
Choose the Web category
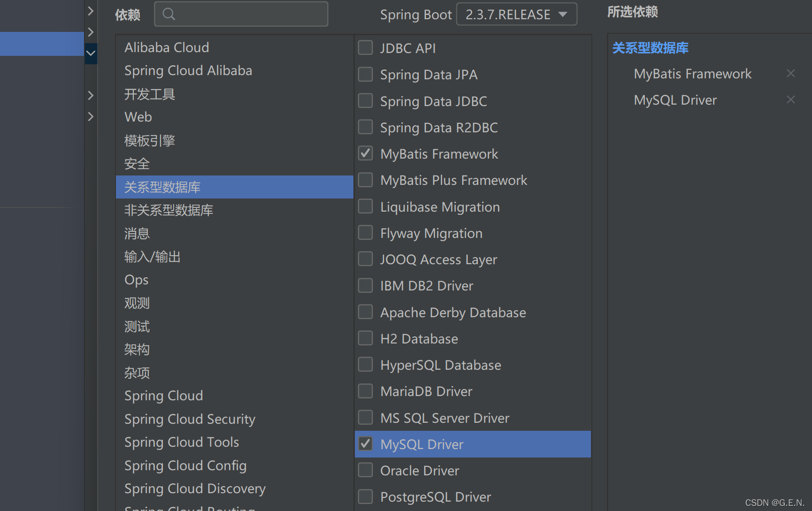pos(234,117)
